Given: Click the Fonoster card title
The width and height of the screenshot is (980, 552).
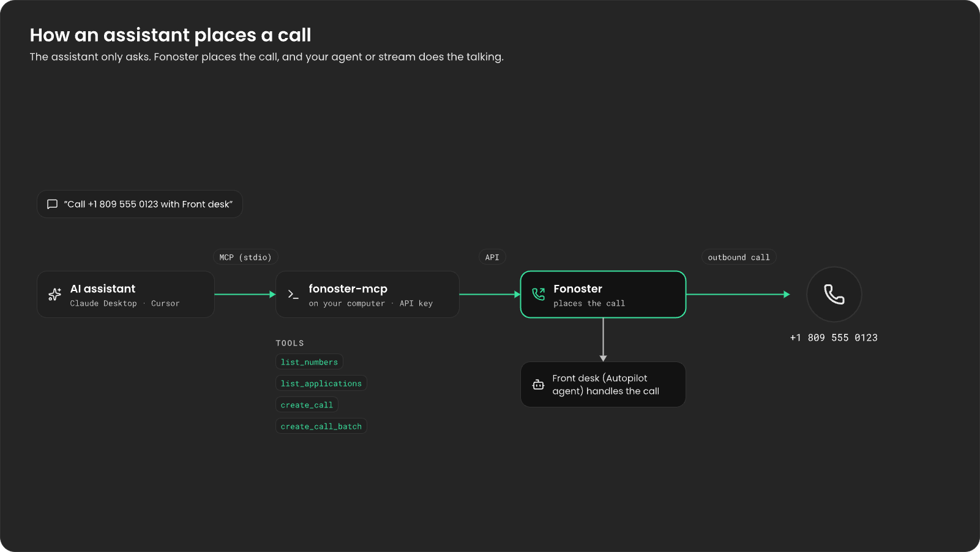Looking at the screenshot, I should point(578,289).
